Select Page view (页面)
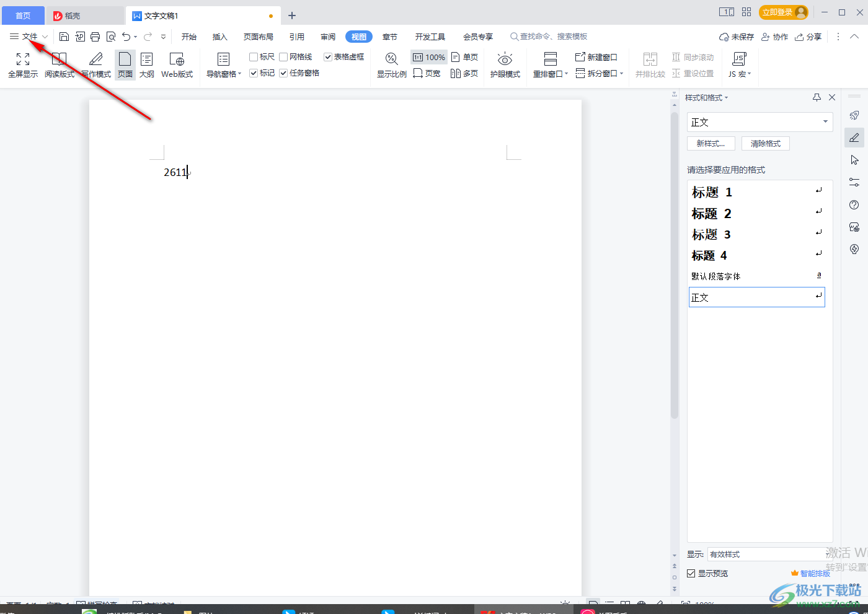The height and width of the screenshot is (614, 868). click(x=125, y=65)
